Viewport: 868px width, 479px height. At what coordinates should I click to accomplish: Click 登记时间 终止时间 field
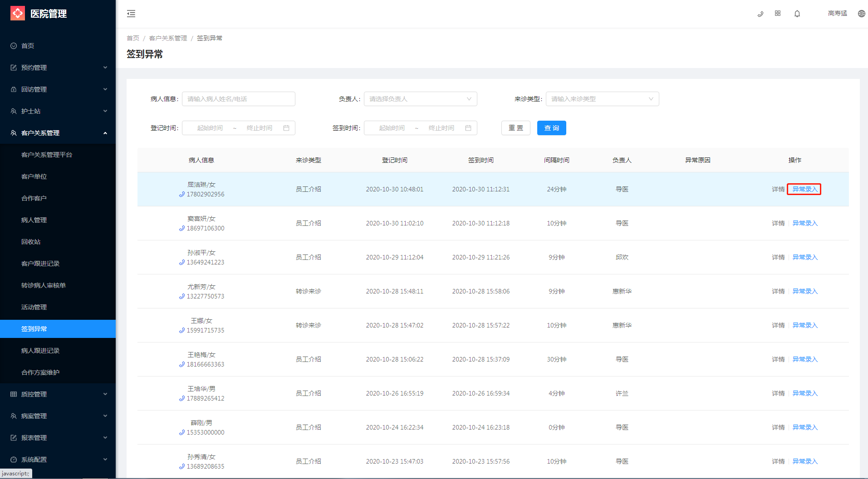pyautogui.click(x=259, y=128)
